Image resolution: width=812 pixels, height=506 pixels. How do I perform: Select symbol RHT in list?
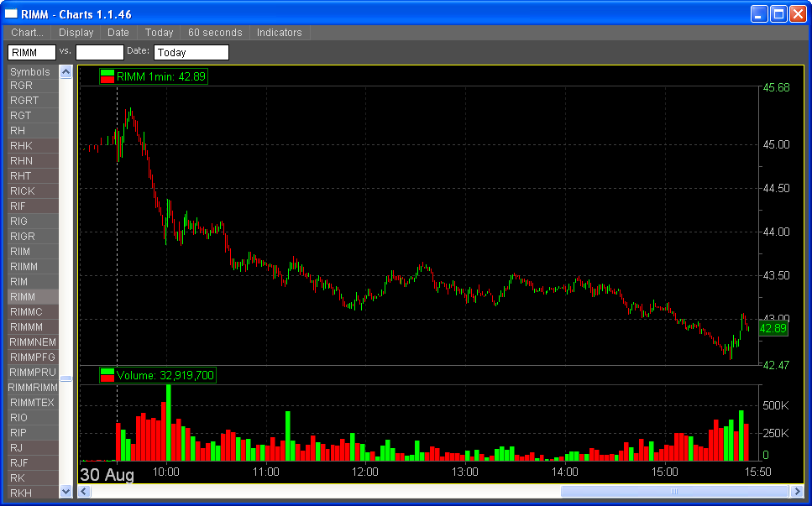click(33, 176)
